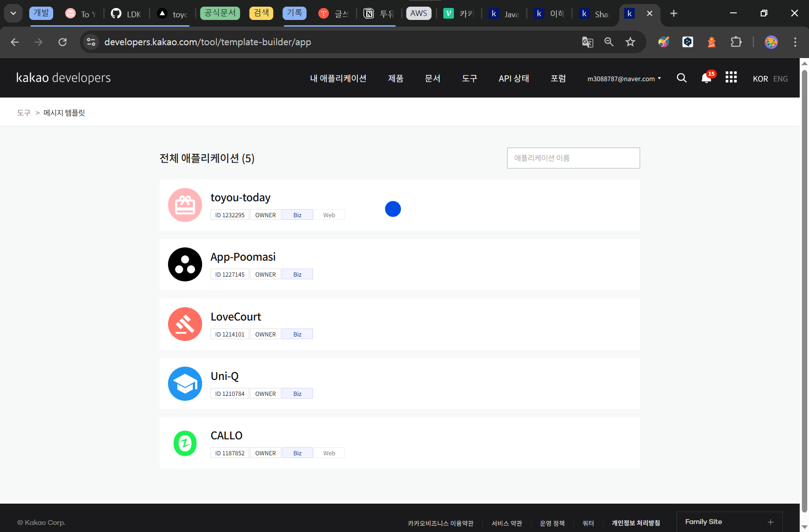Open the tab search dropdown arrow

coord(13,13)
